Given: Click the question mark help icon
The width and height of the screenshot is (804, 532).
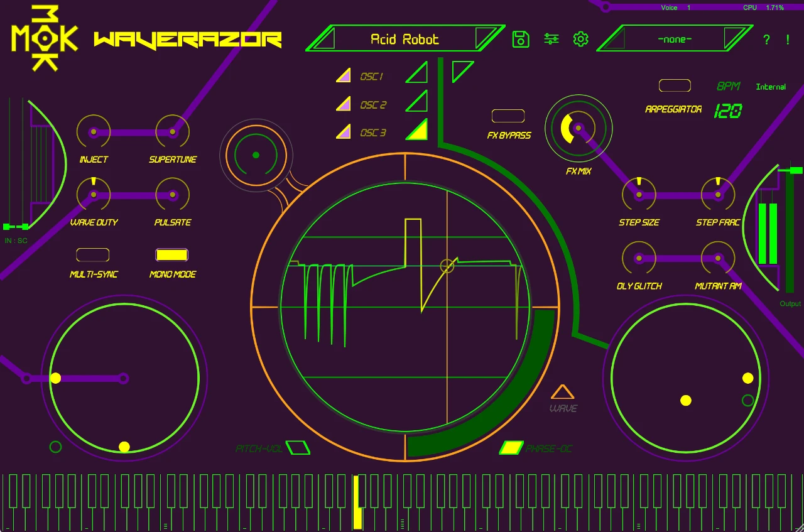Looking at the screenshot, I should coord(766,40).
